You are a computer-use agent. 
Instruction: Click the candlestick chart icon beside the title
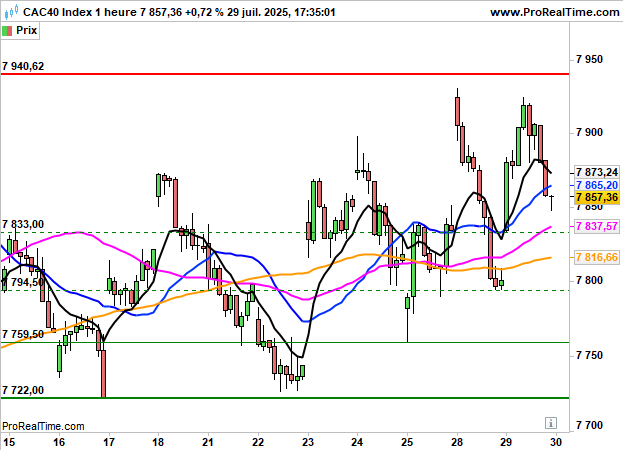[x=11, y=12]
